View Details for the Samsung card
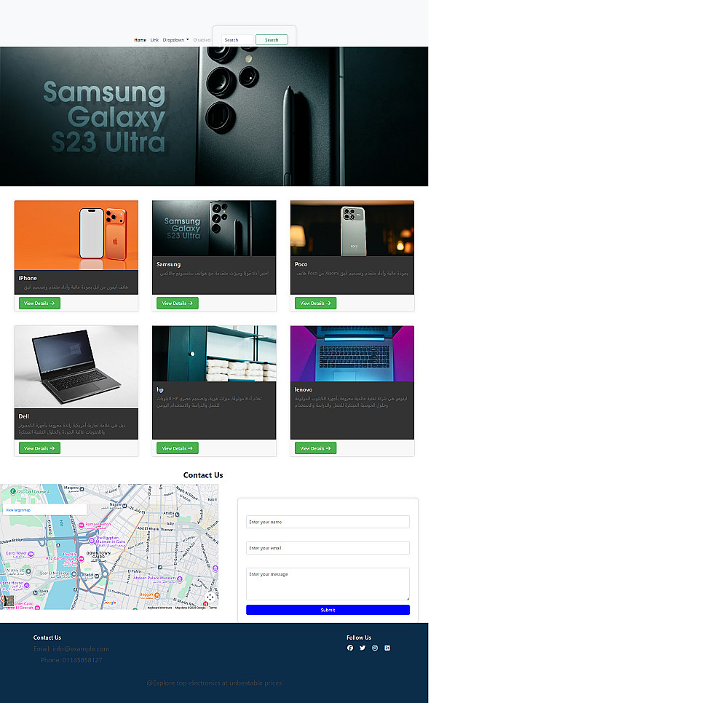 point(178,303)
